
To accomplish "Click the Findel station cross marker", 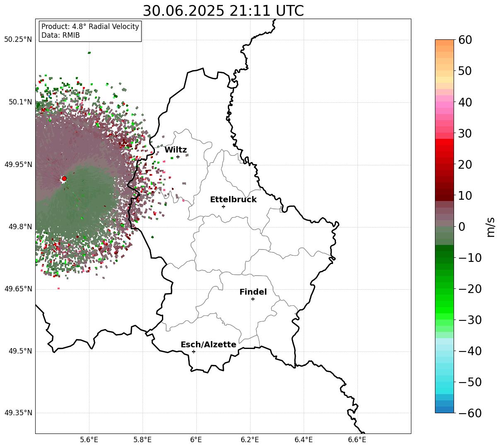I will tap(253, 299).
